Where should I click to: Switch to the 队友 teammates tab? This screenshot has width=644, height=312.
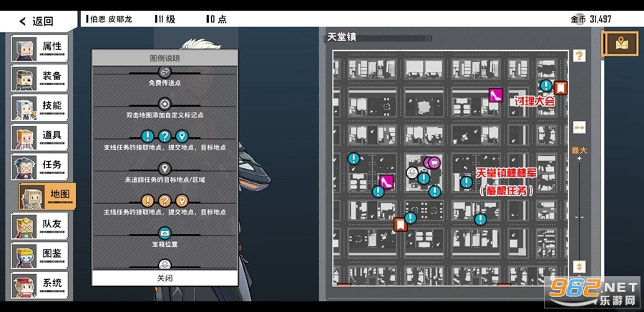coord(39,225)
